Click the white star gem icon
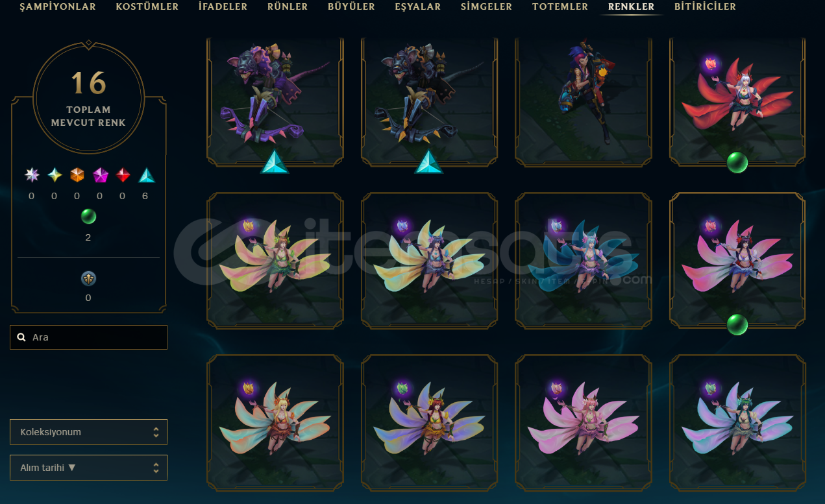825x504 pixels. pos(32,175)
